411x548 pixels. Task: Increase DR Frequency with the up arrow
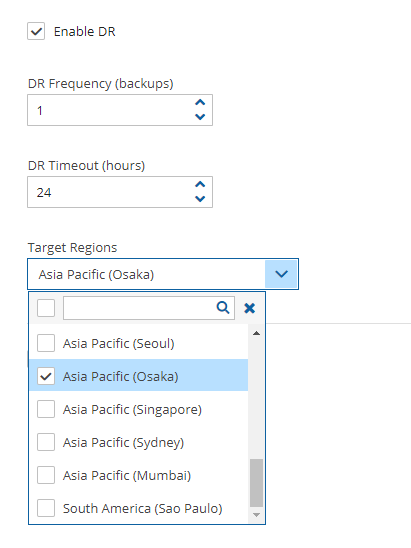coord(200,102)
